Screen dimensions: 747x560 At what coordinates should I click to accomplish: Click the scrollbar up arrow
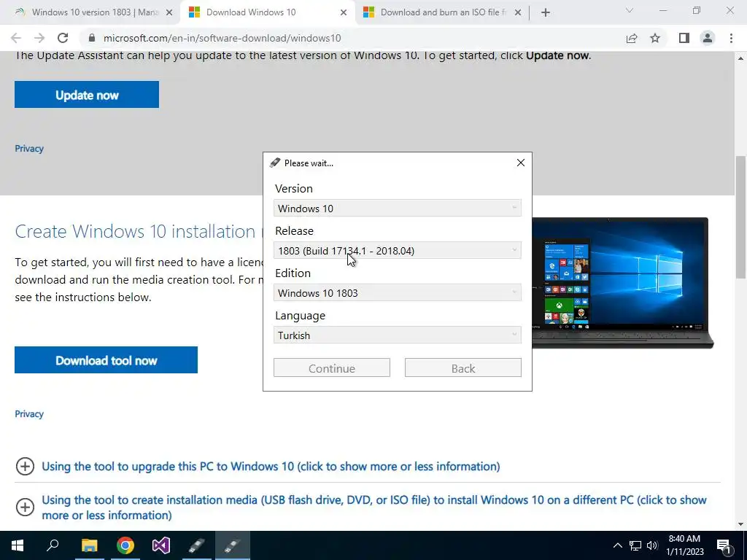coord(741,58)
